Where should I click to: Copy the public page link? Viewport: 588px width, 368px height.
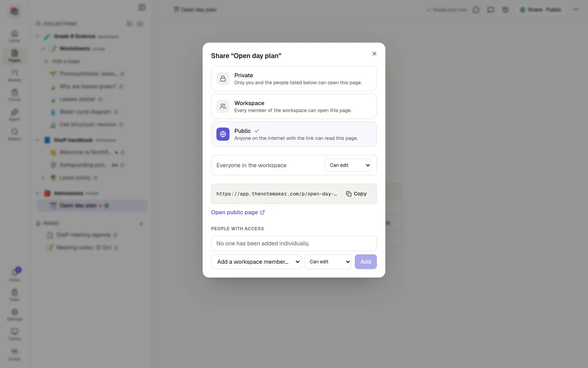(356, 194)
